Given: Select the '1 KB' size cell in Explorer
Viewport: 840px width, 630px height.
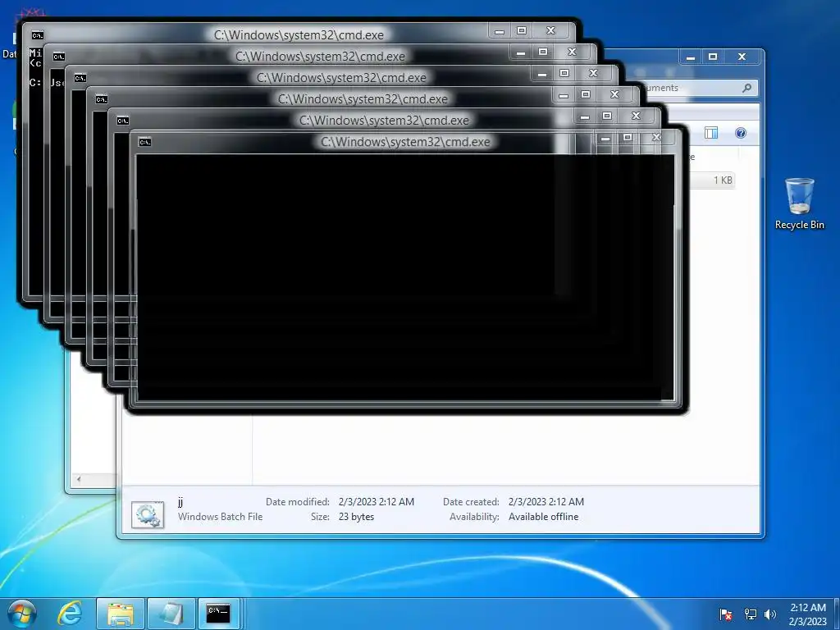Looking at the screenshot, I should [x=723, y=180].
